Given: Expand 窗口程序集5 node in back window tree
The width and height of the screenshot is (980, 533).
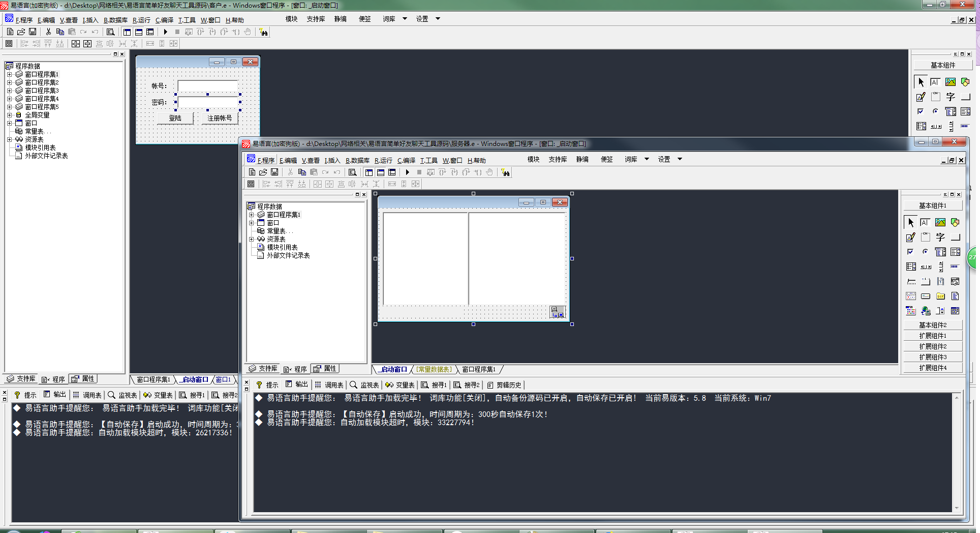Looking at the screenshot, I should coord(9,107).
